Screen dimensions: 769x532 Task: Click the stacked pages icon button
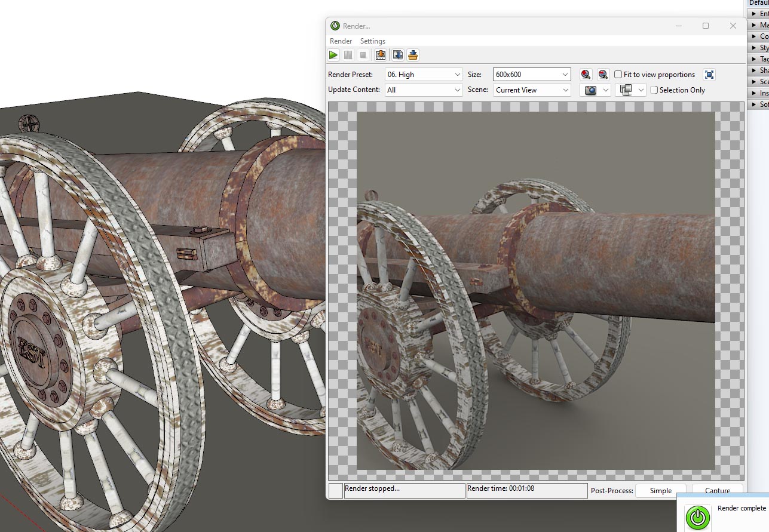tap(626, 90)
